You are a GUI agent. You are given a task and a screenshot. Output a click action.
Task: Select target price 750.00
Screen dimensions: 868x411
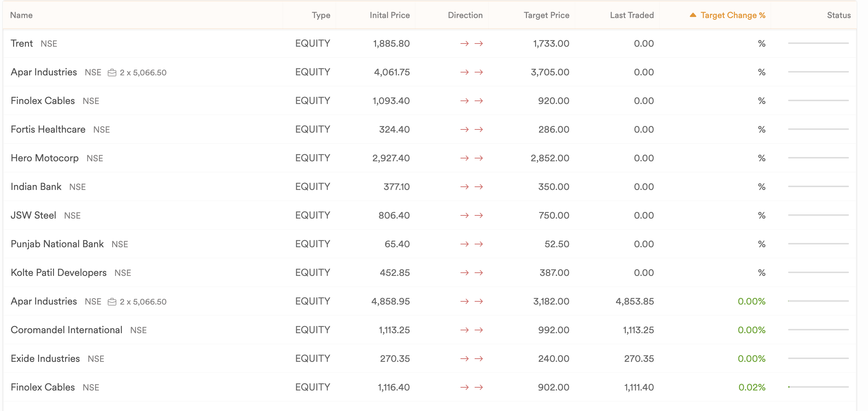tap(554, 215)
